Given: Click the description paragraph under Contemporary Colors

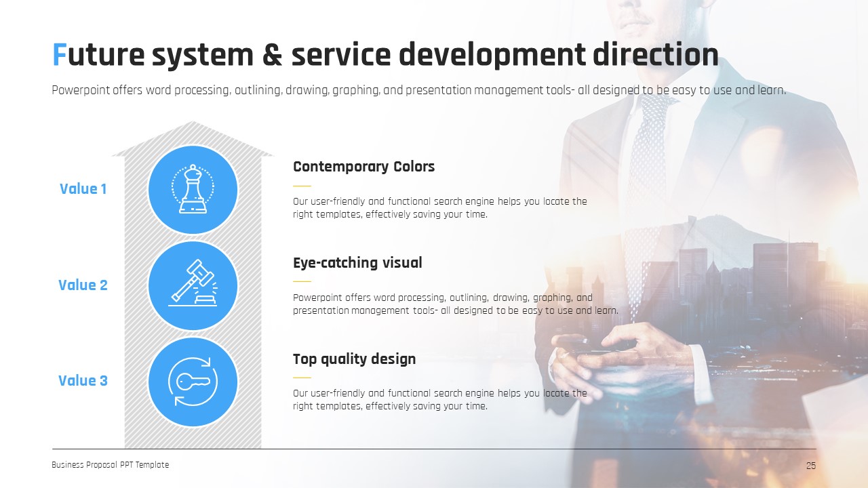Looking at the screenshot, I should point(439,208).
